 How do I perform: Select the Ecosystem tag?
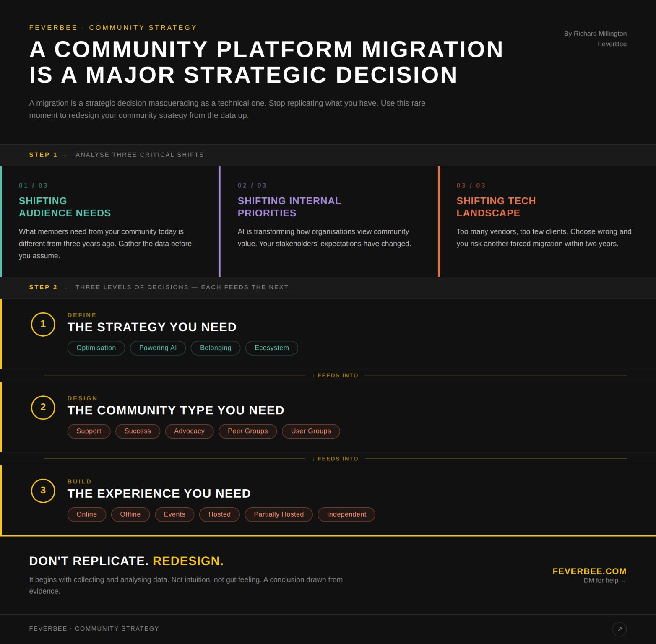point(271,348)
